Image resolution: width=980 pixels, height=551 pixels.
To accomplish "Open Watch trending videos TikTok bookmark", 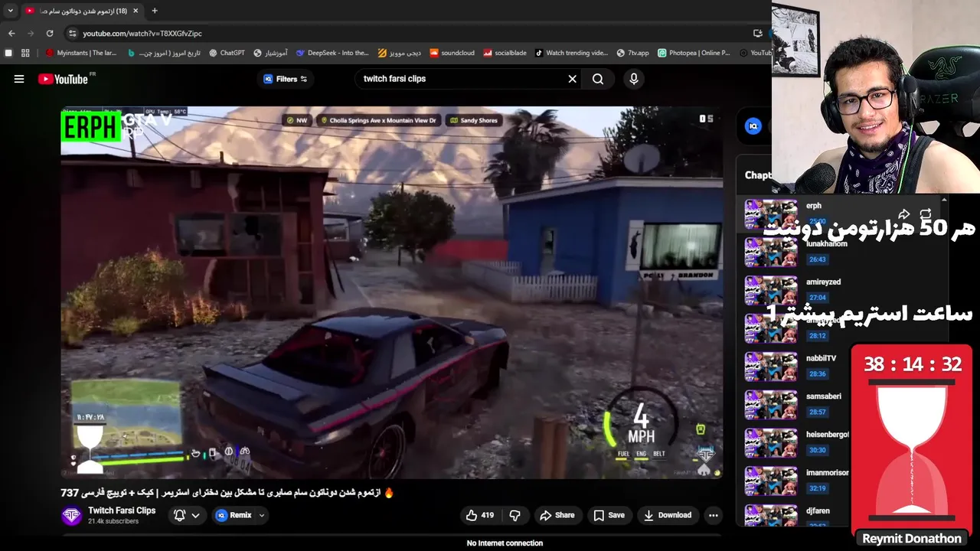I will 571,53.
